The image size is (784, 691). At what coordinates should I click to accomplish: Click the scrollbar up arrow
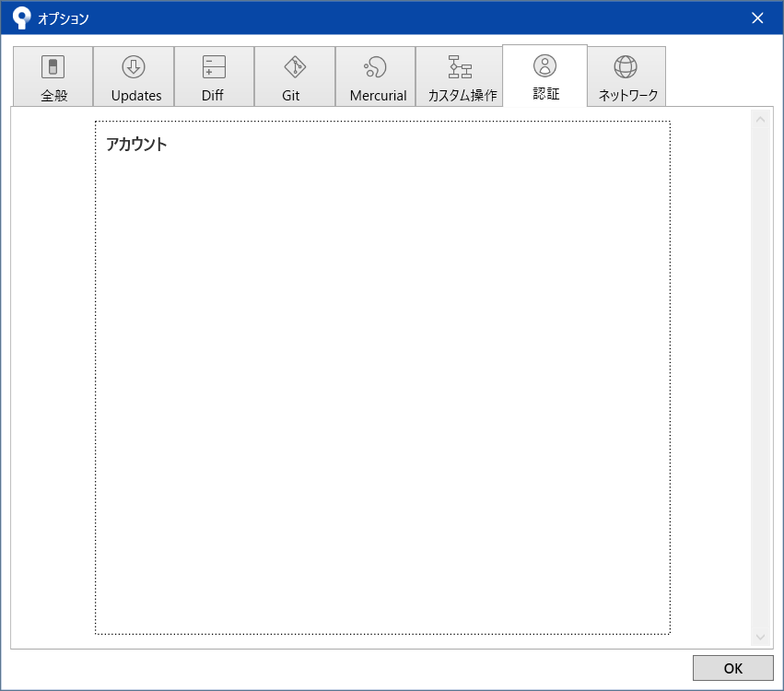pos(760,120)
